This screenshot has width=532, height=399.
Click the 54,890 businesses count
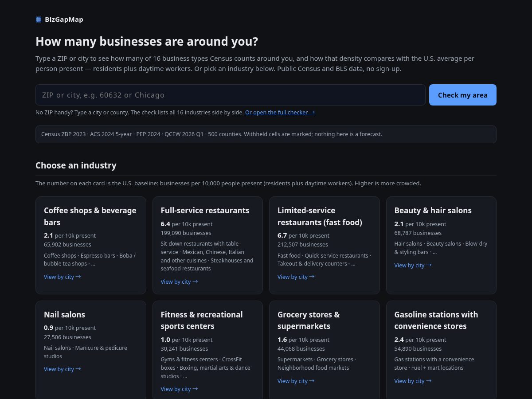[x=418, y=349]
